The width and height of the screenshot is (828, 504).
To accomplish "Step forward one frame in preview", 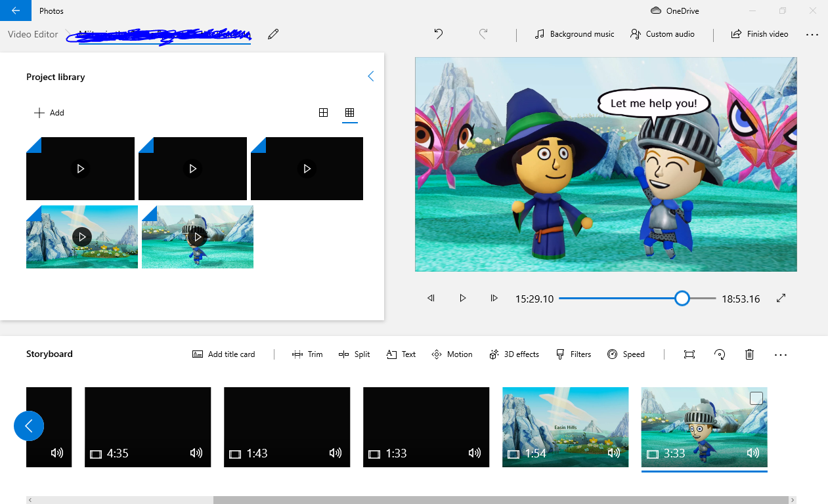I will click(x=494, y=298).
